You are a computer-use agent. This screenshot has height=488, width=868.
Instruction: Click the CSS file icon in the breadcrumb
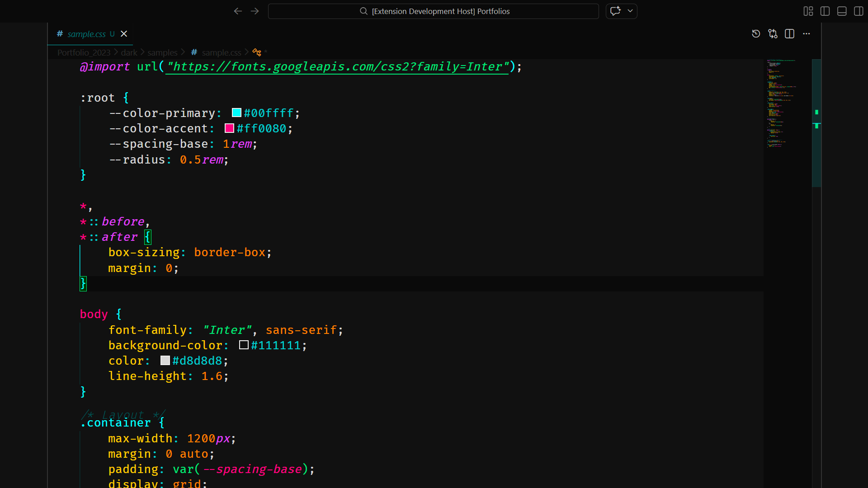[194, 52]
